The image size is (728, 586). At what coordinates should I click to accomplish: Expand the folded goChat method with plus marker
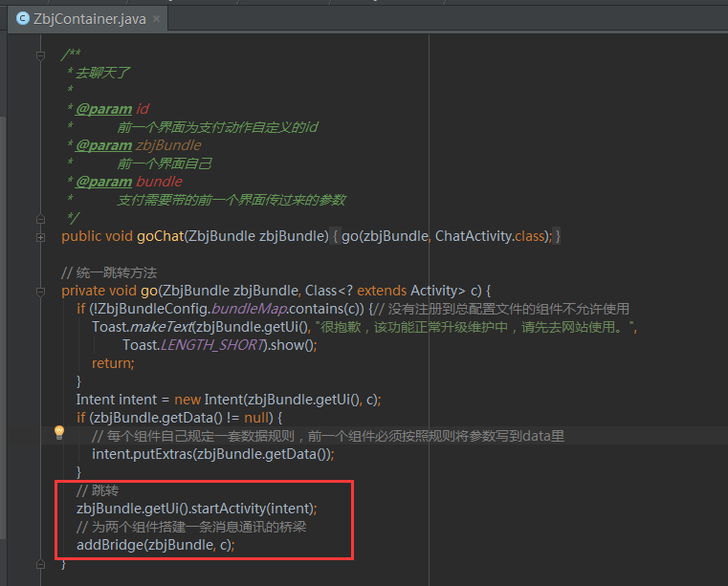coord(41,238)
